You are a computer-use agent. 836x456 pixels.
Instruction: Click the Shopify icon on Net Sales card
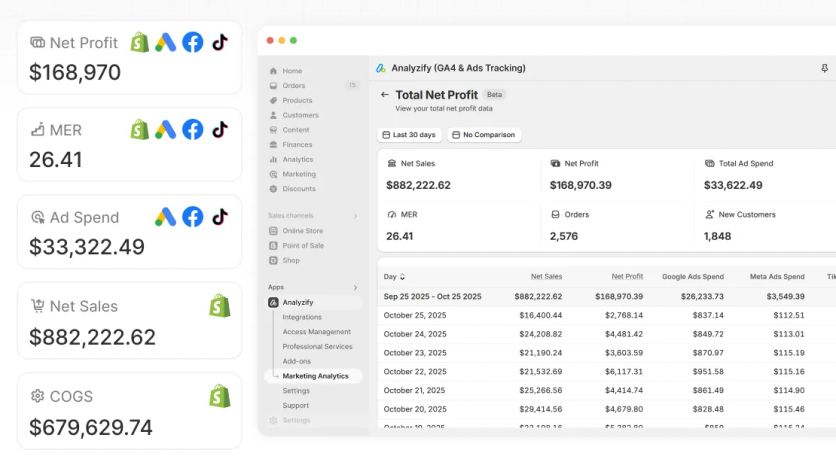coord(220,306)
